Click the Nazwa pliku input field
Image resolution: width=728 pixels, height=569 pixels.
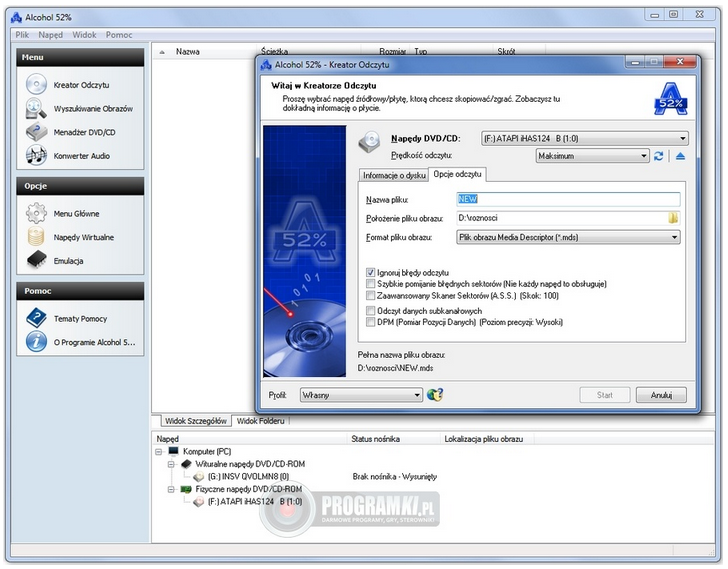(x=568, y=199)
